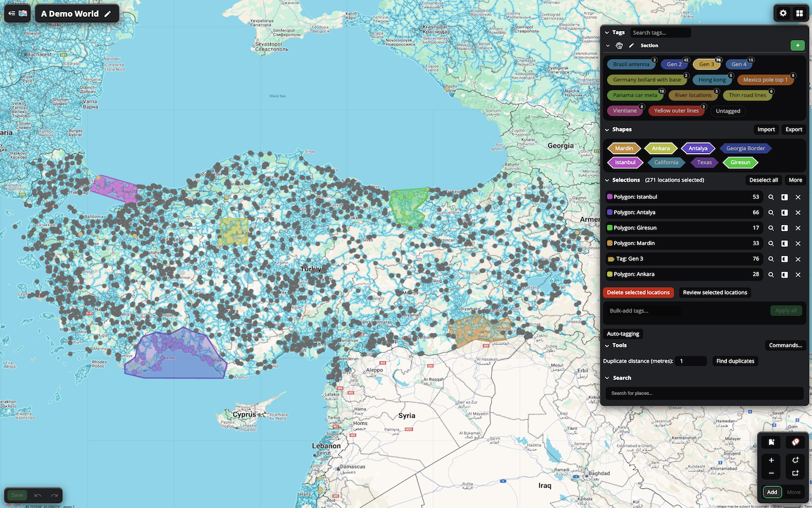Remove the Polygon: Istanbul selection
Screen dimensions: 812x508
798,197
